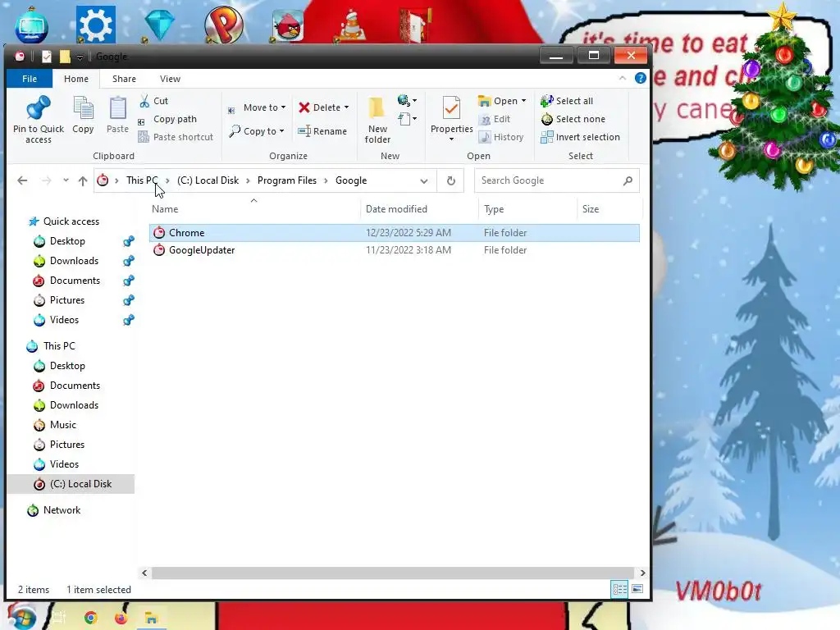Screen dimensions: 840x630
Task: Click Invert selection
Action: (x=580, y=137)
